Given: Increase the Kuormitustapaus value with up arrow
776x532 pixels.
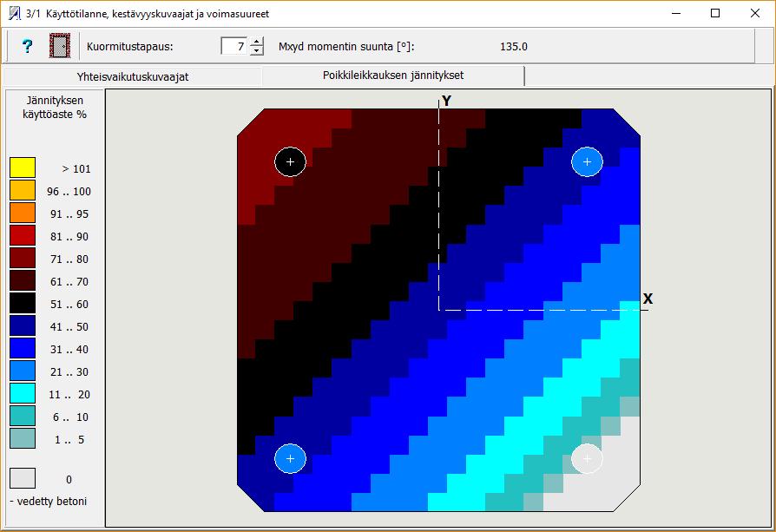Looking at the screenshot, I should point(256,42).
